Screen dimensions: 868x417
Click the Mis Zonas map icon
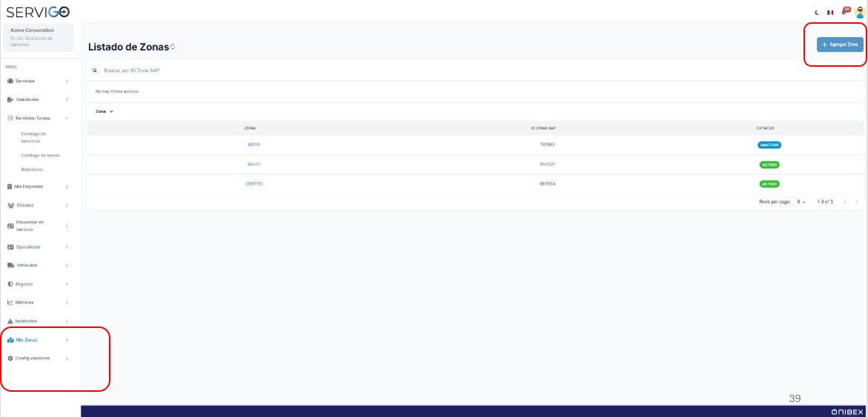10,340
